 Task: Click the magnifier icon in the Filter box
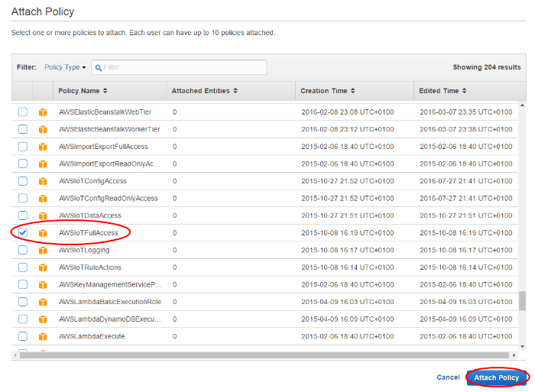(x=99, y=68)
